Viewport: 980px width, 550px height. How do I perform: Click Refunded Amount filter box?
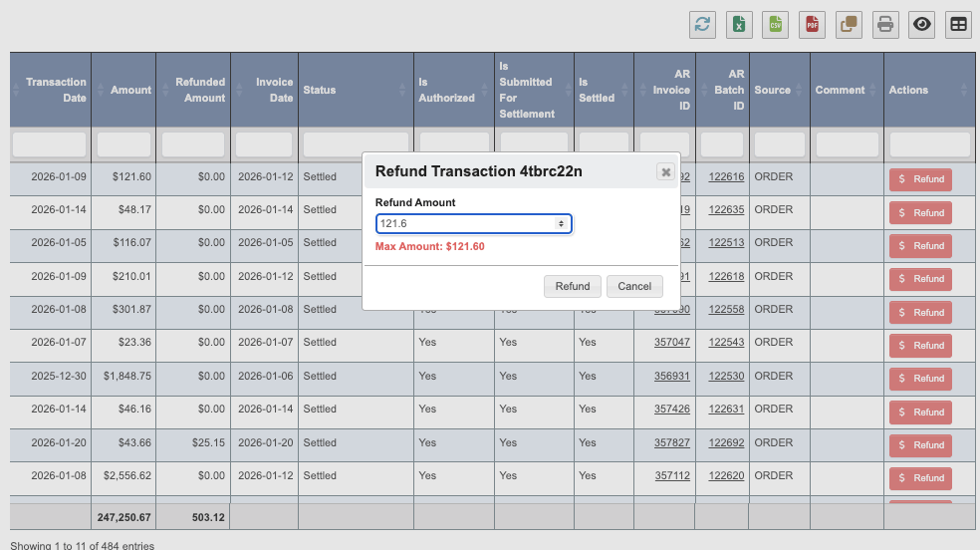193,144
